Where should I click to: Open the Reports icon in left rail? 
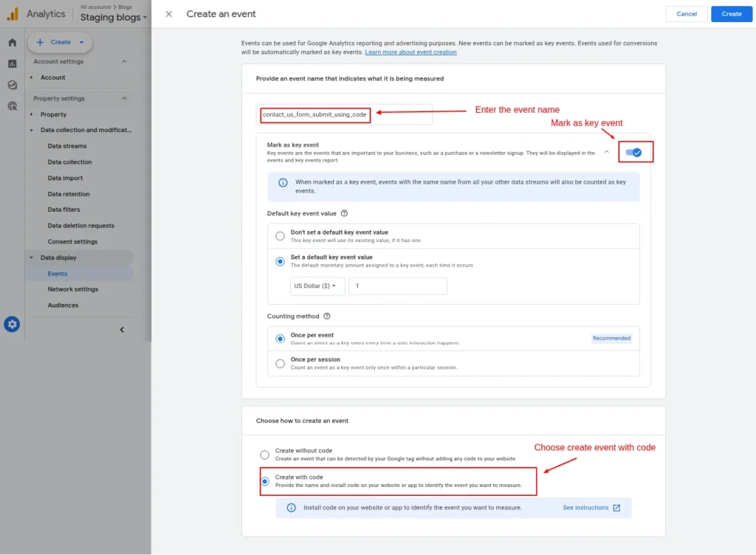coord(13,64)
